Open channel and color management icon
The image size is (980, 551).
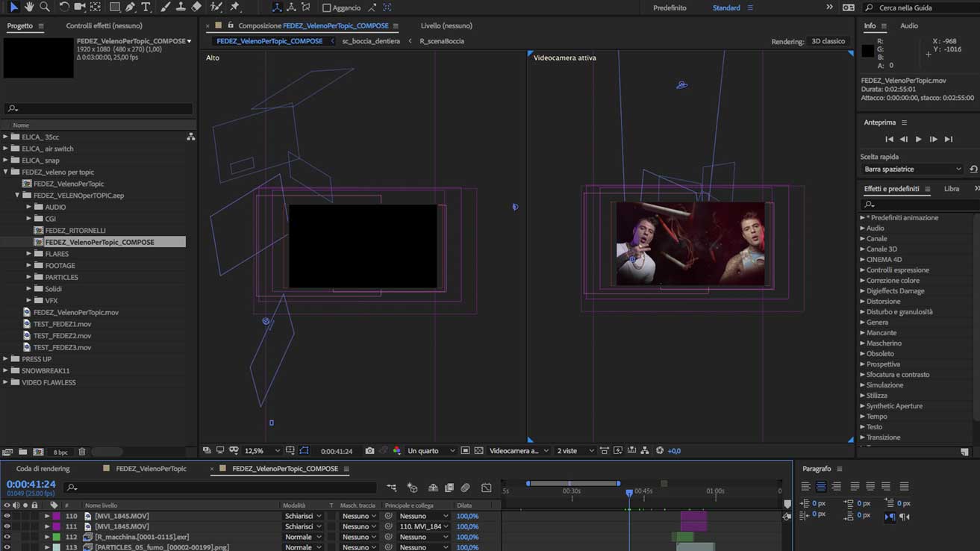click(x=397, y=451)
